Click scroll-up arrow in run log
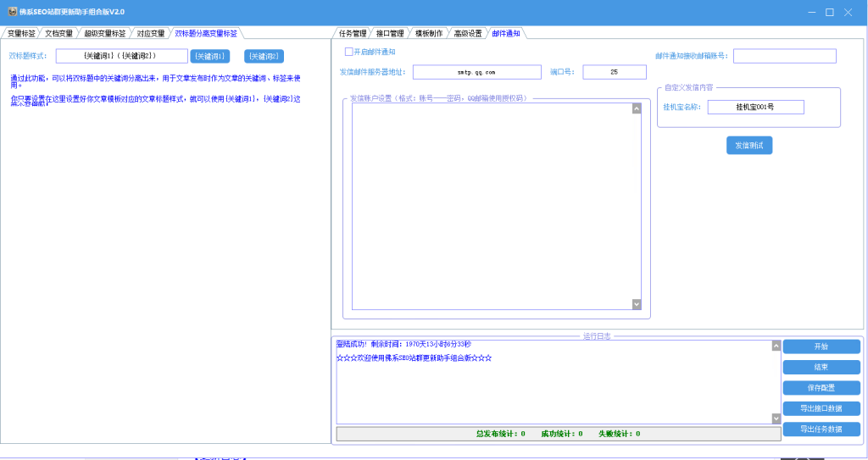The image size is (868, 460). coord(776,346)
